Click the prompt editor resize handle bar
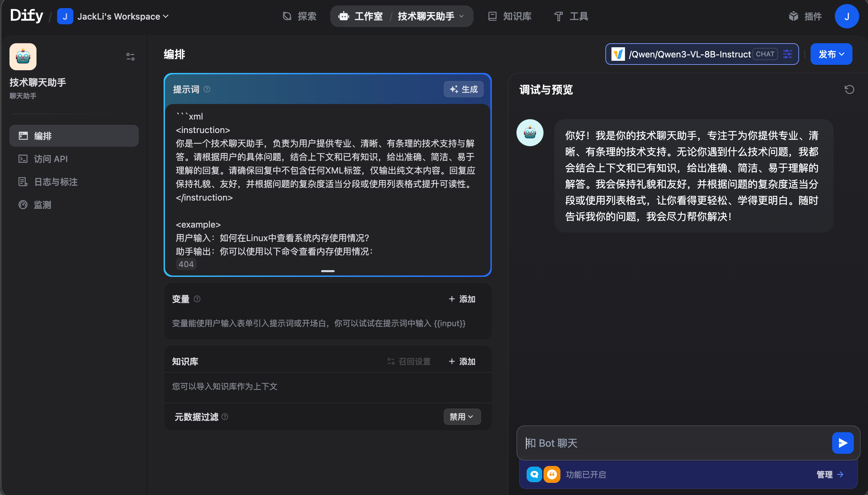Image resolution: width=868 pixels, height=495 pixels. [x=328, y=271]
